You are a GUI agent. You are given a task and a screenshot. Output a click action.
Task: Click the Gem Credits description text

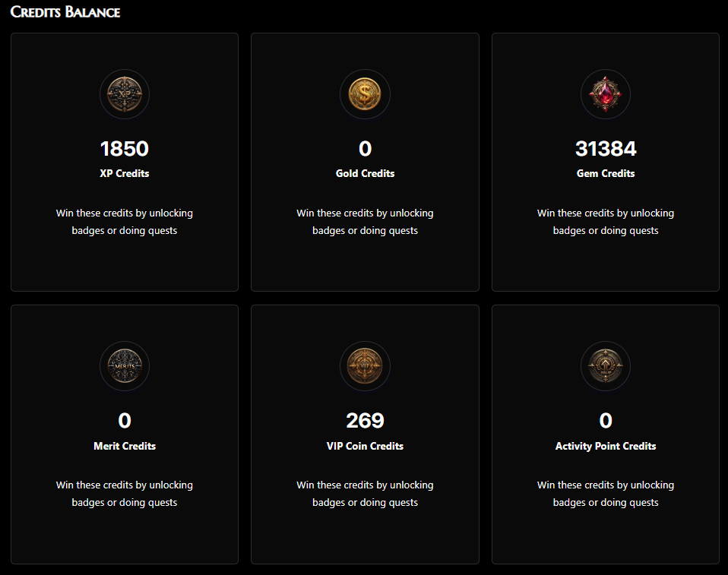[606, 221]
